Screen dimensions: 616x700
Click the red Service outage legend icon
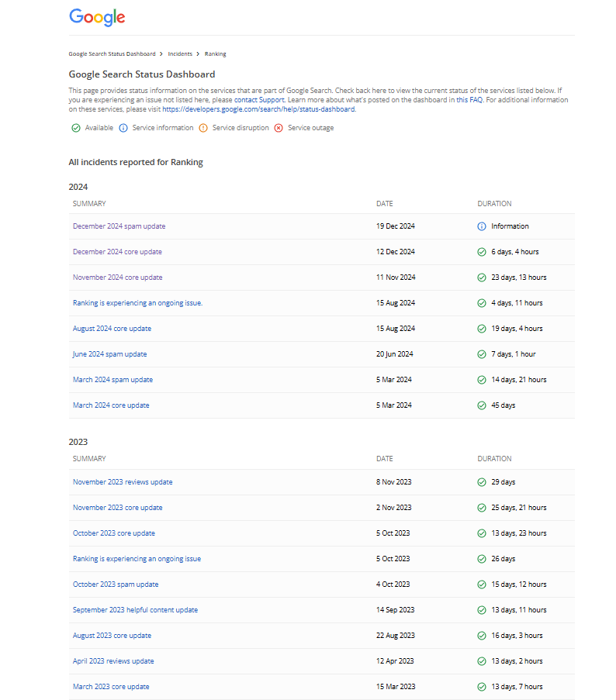pos(279,128)
